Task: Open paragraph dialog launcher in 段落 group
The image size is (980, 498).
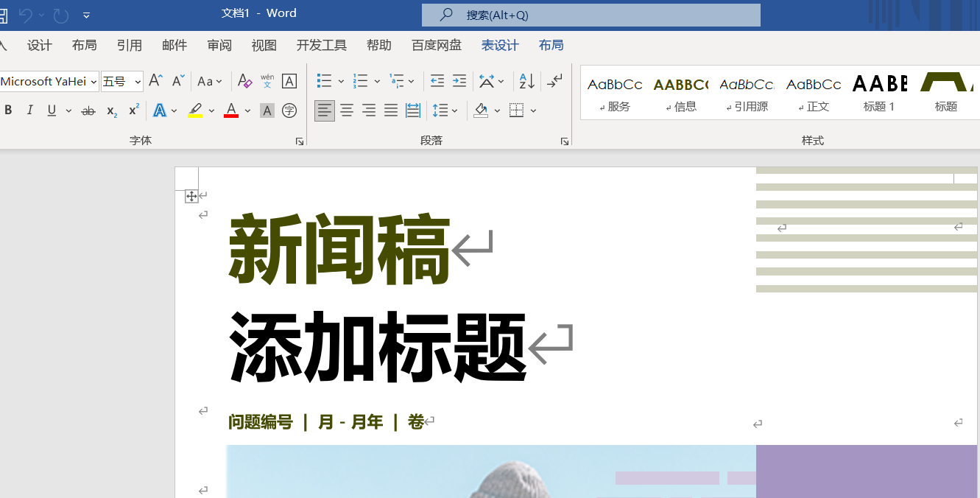Action: [x=564, y=141]
